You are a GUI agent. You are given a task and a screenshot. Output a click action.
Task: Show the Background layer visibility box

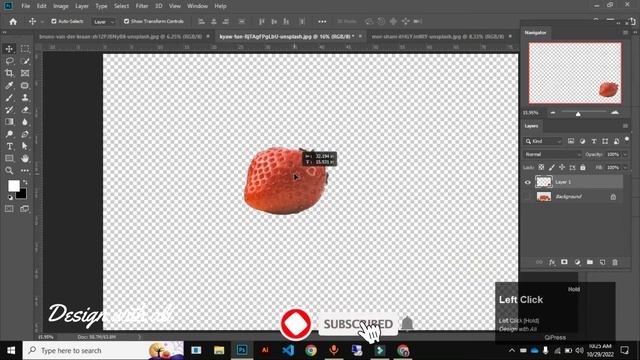click(x=527, y=197)
